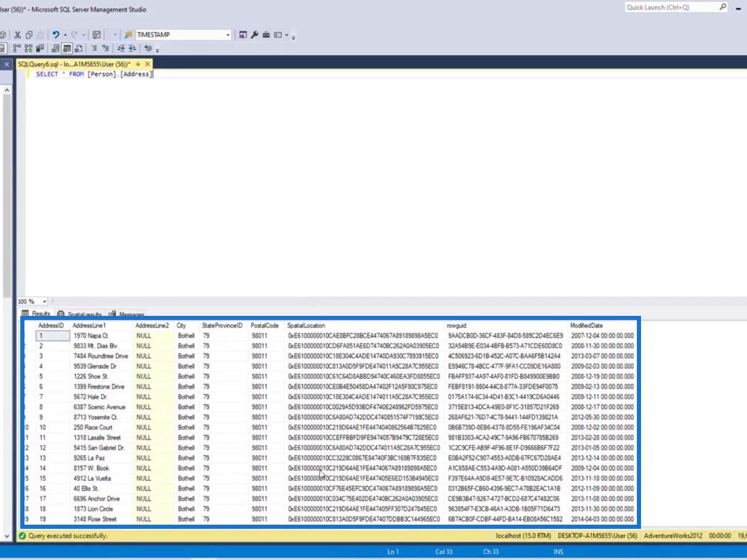Viewport: 747px width, 560px height.
Task: Click the Decrease Indent icon
Action: [121, 48]
